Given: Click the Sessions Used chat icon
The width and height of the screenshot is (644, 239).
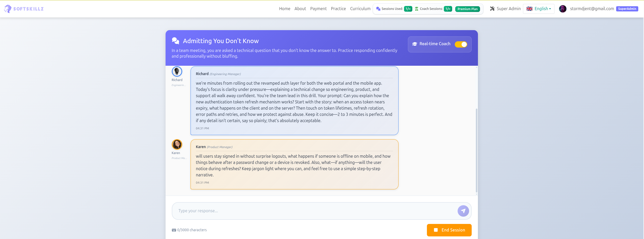Looking at the screenshot, I should 378,9.
